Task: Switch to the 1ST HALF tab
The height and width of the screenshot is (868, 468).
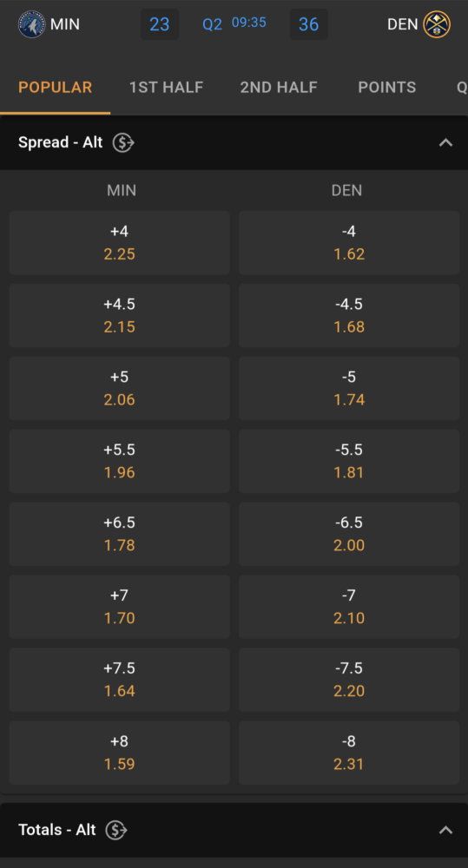Action: point(166,88)
